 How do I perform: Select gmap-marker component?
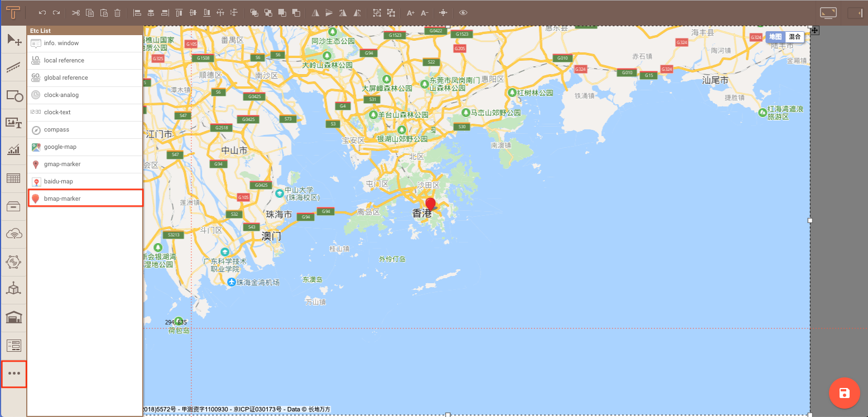(x=85, y=164)
